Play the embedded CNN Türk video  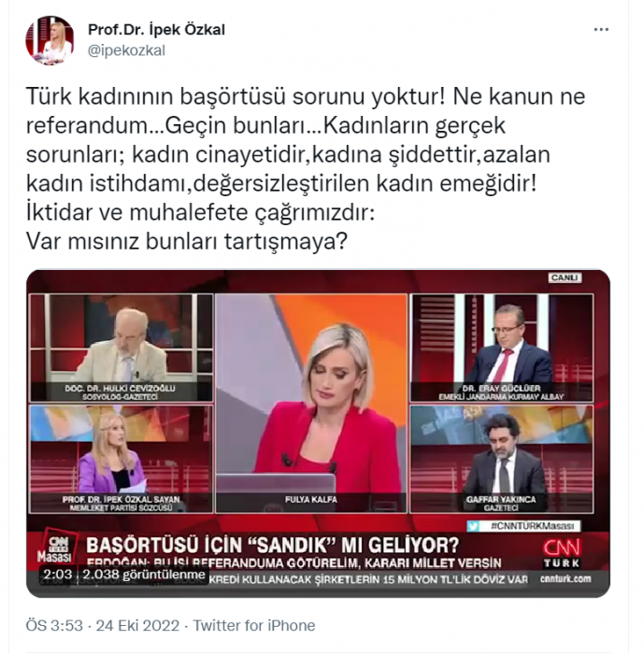point(318,434)
